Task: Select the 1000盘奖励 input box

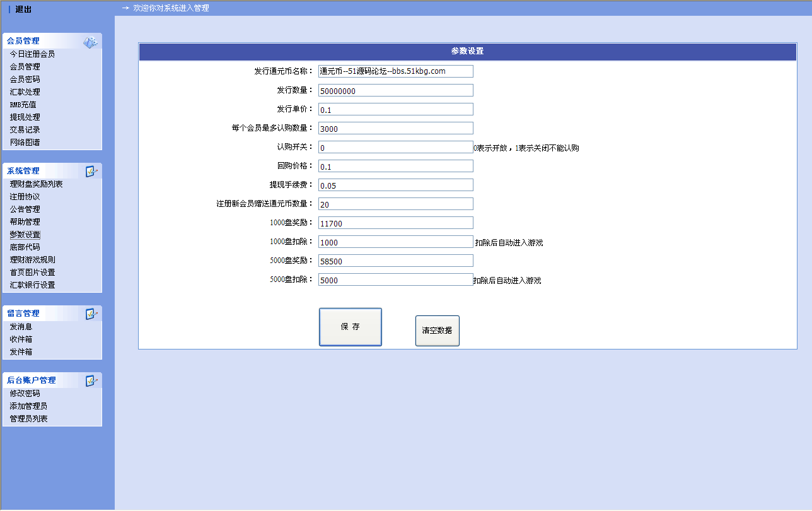Action: coord(395,223)
